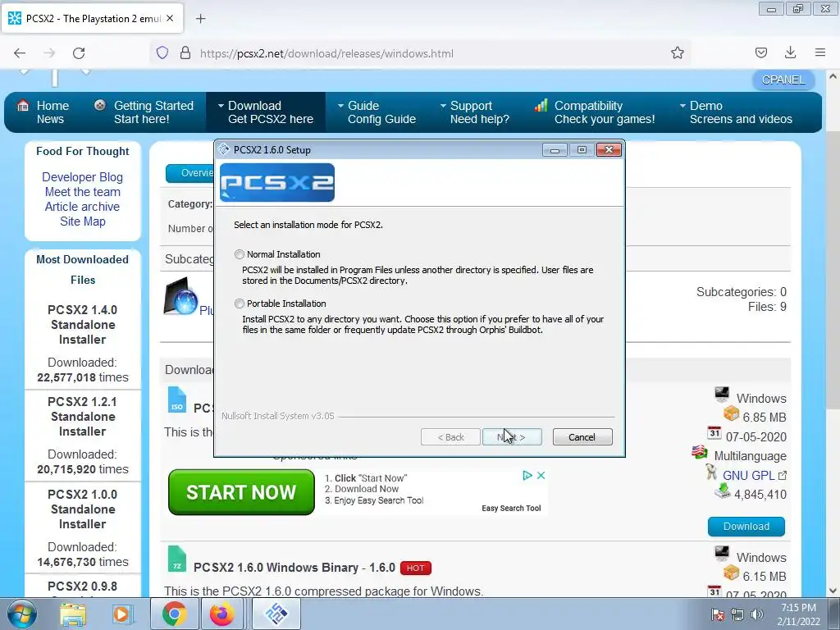Expand the Demo Screens and videos menu
The width and height of the screenshot is (840, 630).
click(736, 112)
